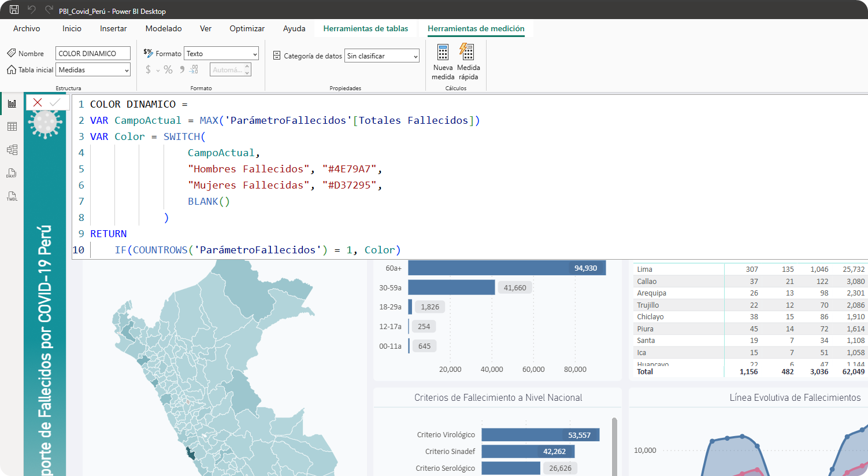Expand the Formato dropdown showing Texto

coord(221,54)
